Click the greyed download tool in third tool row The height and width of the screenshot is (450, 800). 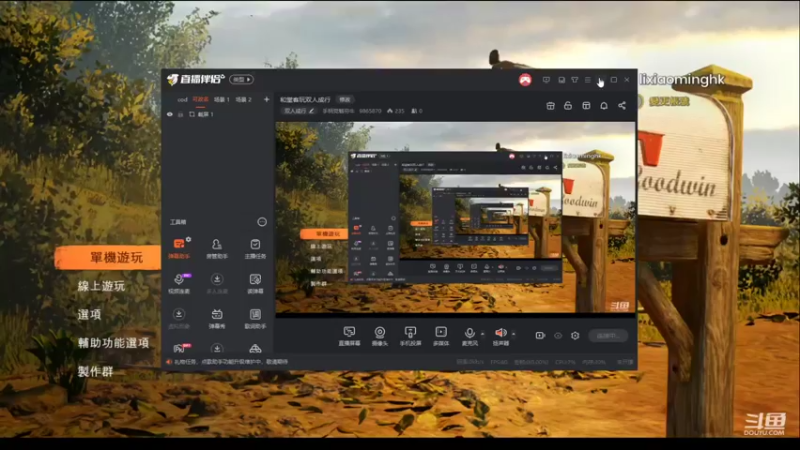pos(179,317)
